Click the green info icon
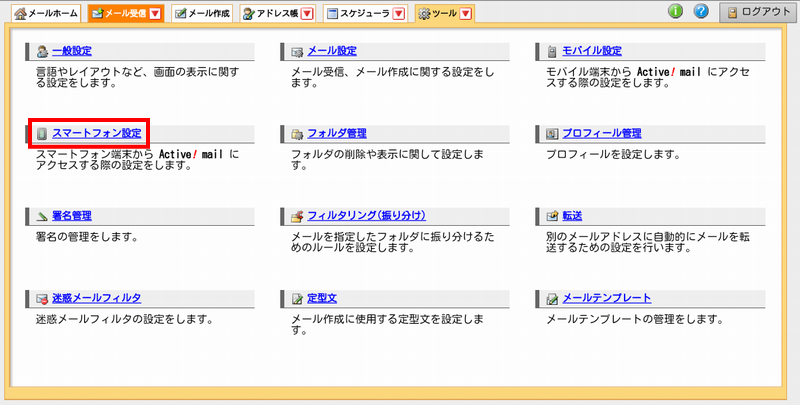Viewport: 800px width, 405px height. click(x=675, y=12)
